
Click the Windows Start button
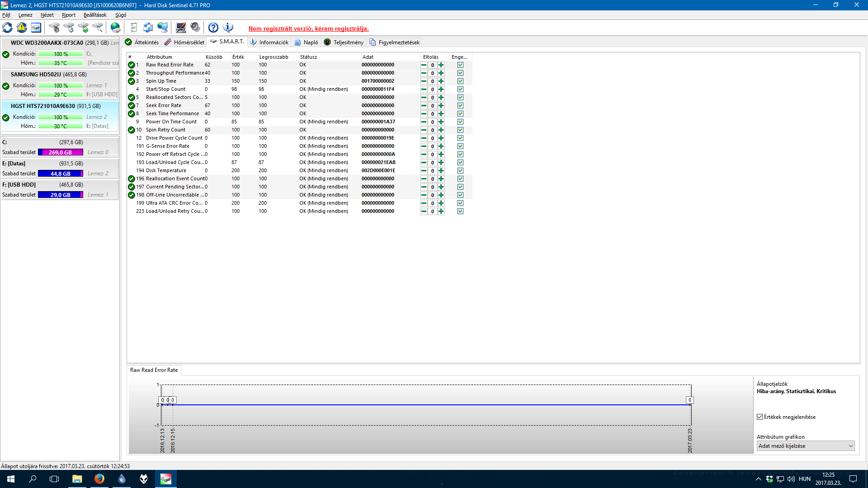coord(11,479)
